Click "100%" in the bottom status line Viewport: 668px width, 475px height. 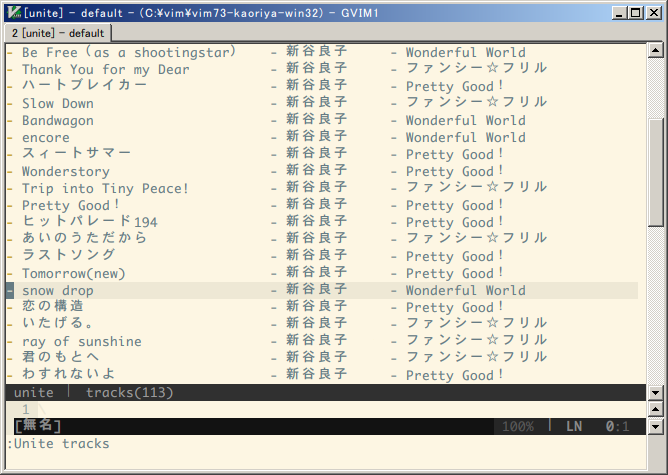[x=518, y=426]
